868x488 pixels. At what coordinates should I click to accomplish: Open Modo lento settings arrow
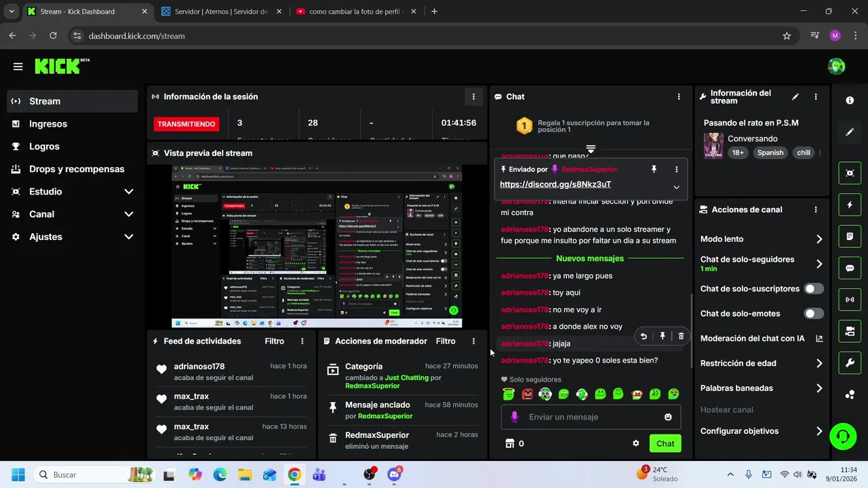click(x=819, y=239)
